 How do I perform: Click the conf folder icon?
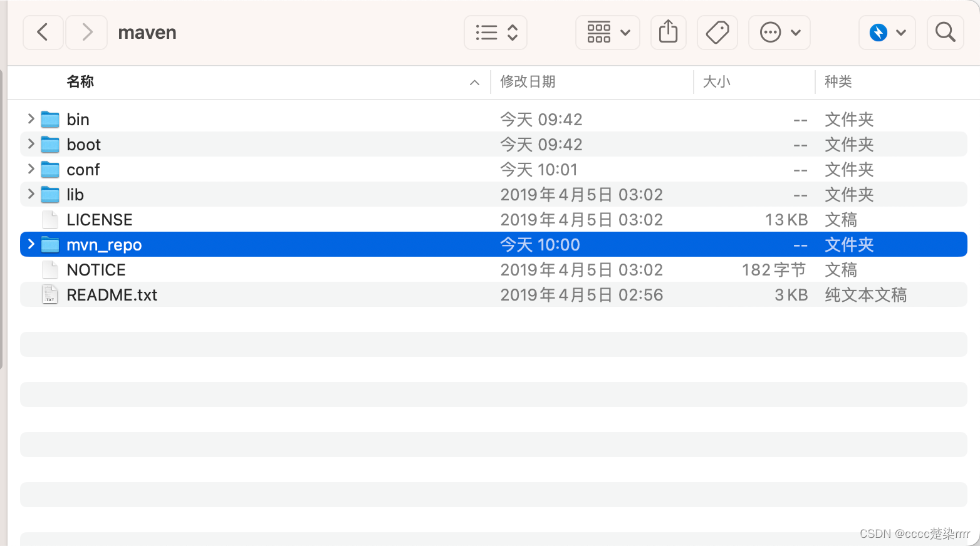click(50, 169)
